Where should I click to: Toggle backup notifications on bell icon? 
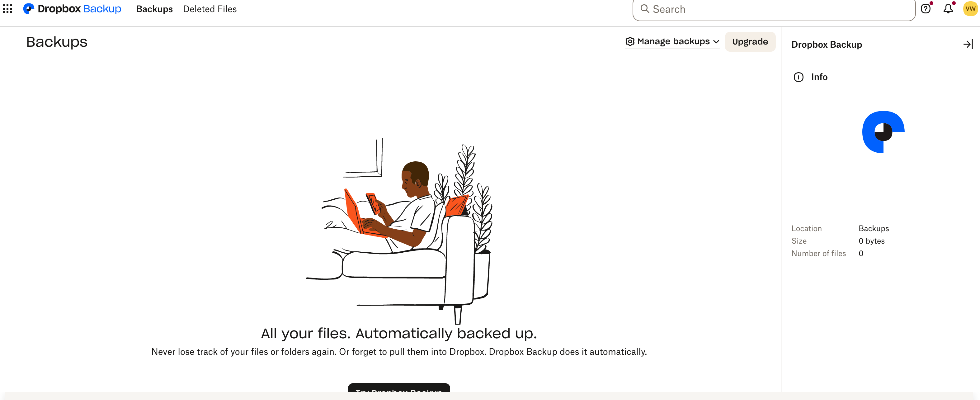coord(948,9)
